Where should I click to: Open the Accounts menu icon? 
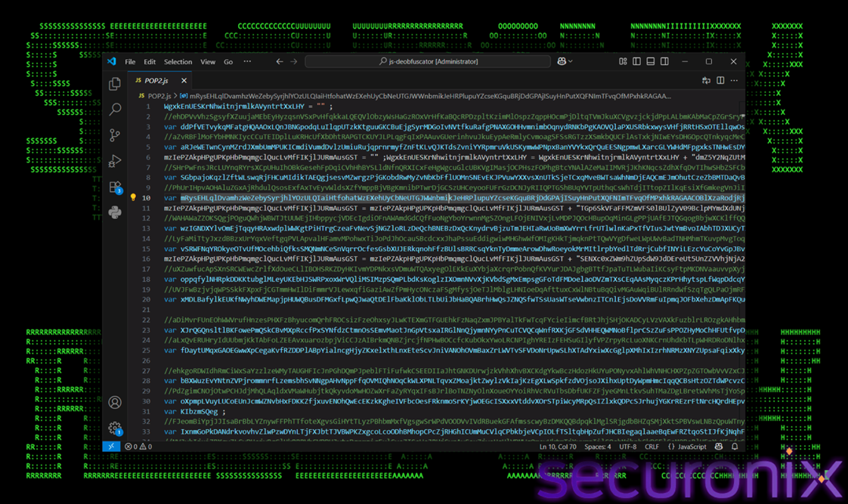pos(115,403)
